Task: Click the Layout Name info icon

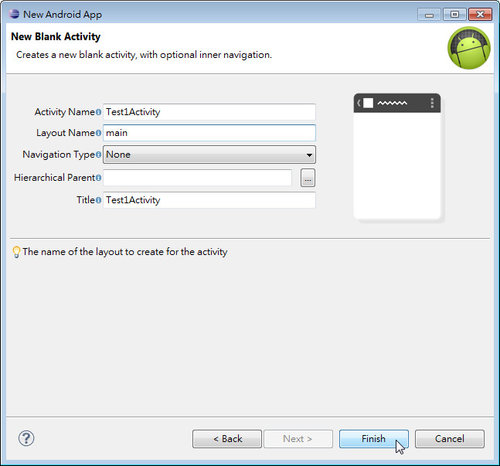Action: pyautogui.click(x=98, y=133)
